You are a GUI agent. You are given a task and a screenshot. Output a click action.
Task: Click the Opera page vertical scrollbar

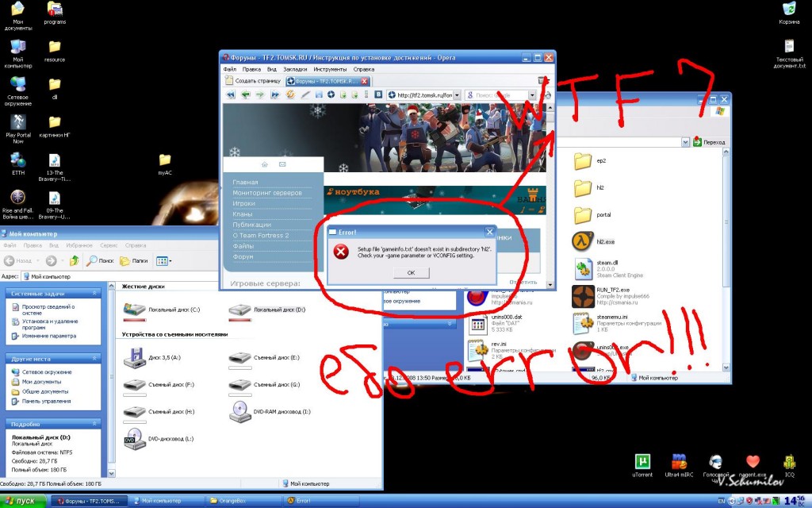tap(550, 196)
